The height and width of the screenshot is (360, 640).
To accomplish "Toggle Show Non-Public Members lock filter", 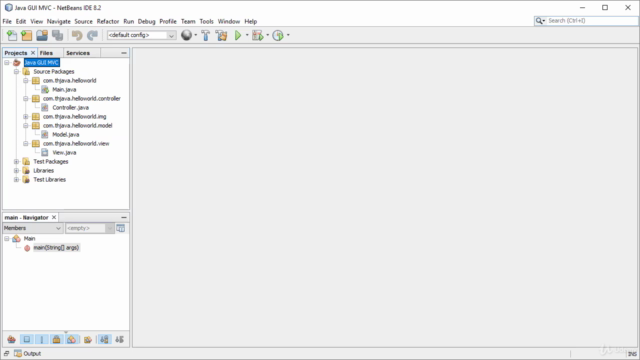I will click(x=56, y=340).
